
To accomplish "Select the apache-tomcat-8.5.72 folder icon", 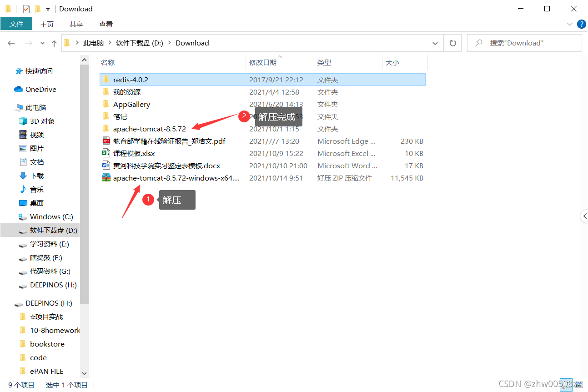I will 106,129.
